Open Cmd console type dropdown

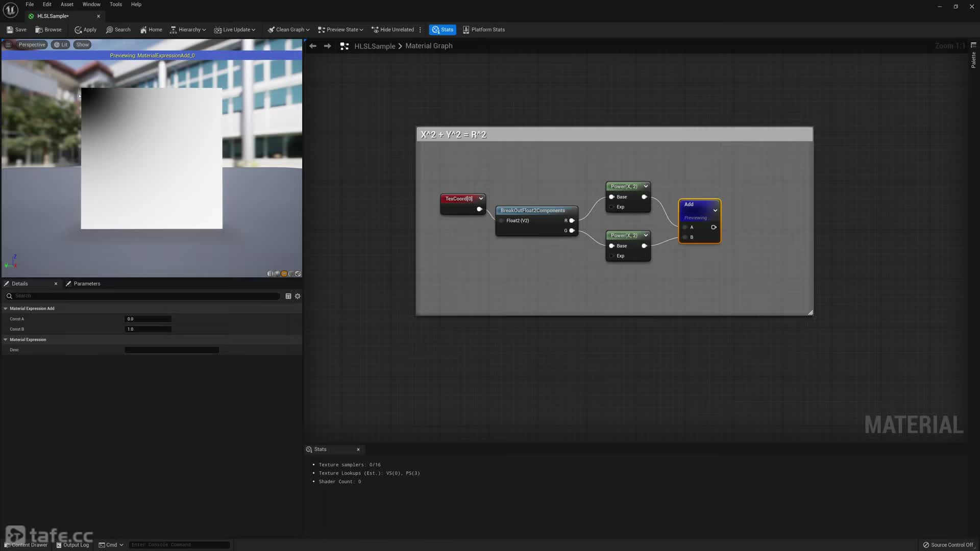click(111, 545)
